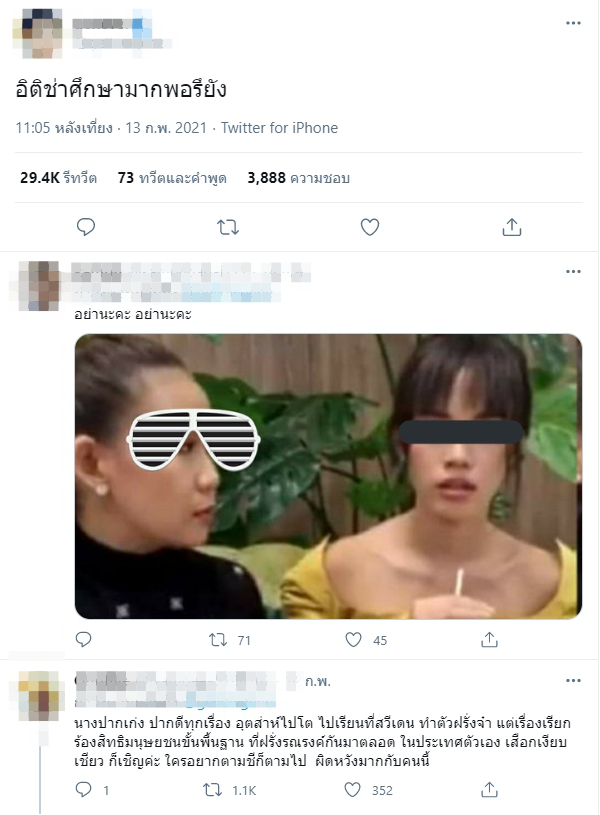Like the reply with 352 likes
This screenshot has width=600, height=815.
(x=353, y=790)
